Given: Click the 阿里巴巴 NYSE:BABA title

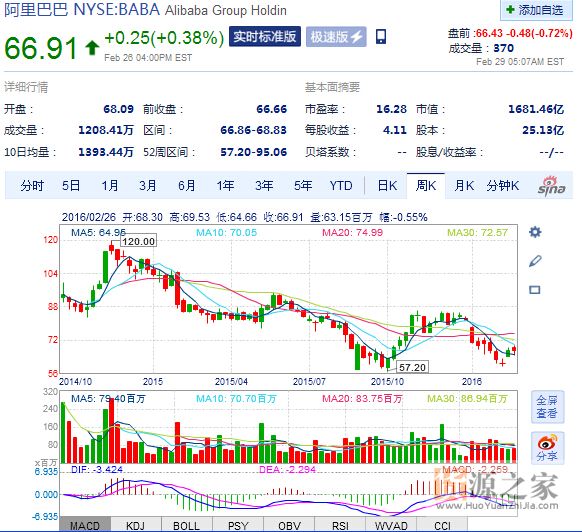Looking at the screenshot, I should click(x=82, y=10).
